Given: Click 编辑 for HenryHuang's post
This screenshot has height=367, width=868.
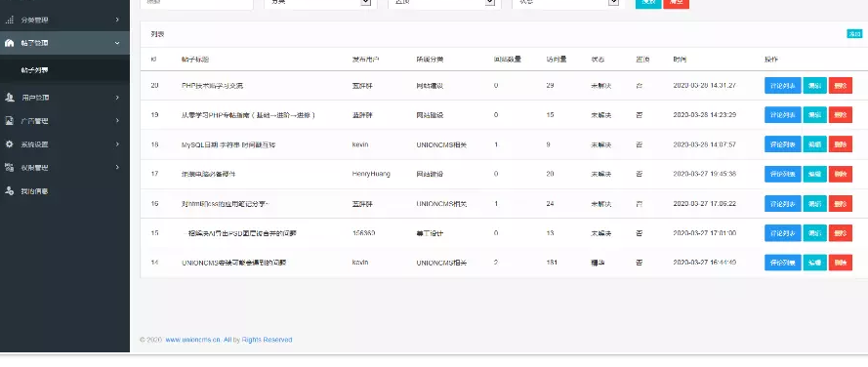Looking at the screenshot, I should pyautogui.click(x=814, y=174).
